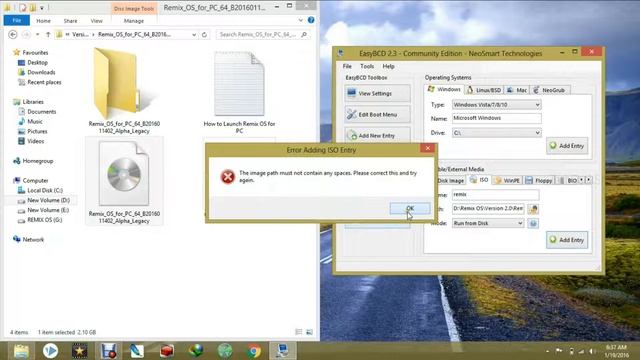Open File Explorer from the taskbar
This screenshot has height=360, width=640.
20,351
